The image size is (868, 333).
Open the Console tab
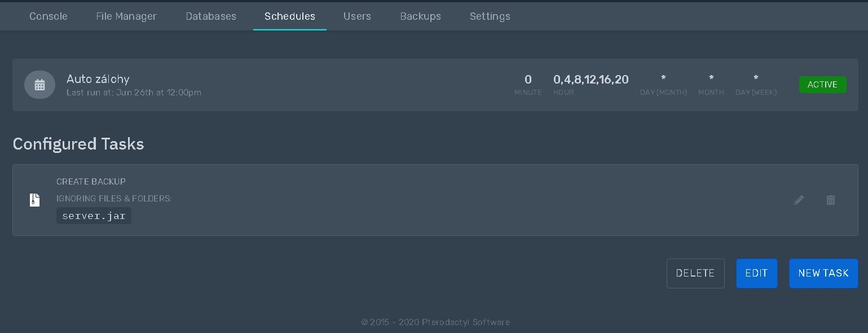(48, 16)
